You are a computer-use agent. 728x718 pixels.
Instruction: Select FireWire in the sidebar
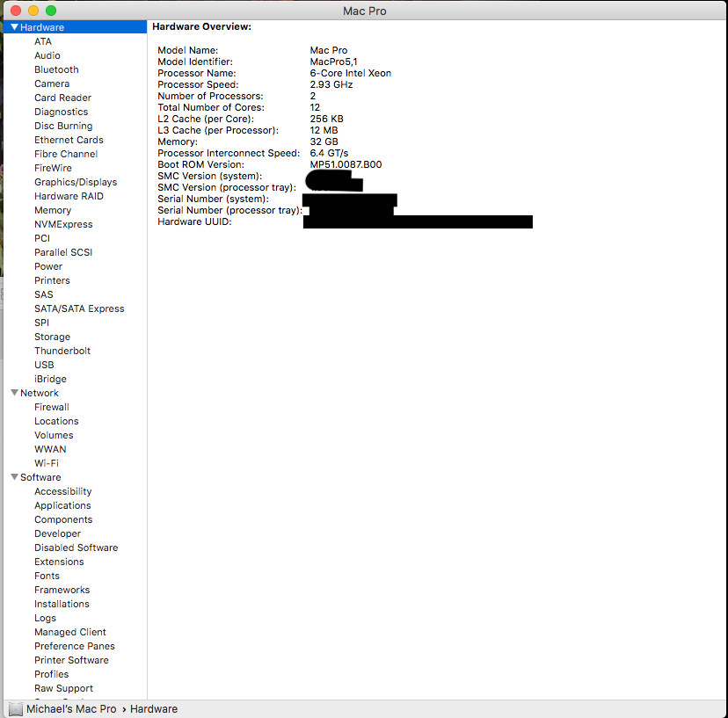pyautogui.click(x=53, y=168)
